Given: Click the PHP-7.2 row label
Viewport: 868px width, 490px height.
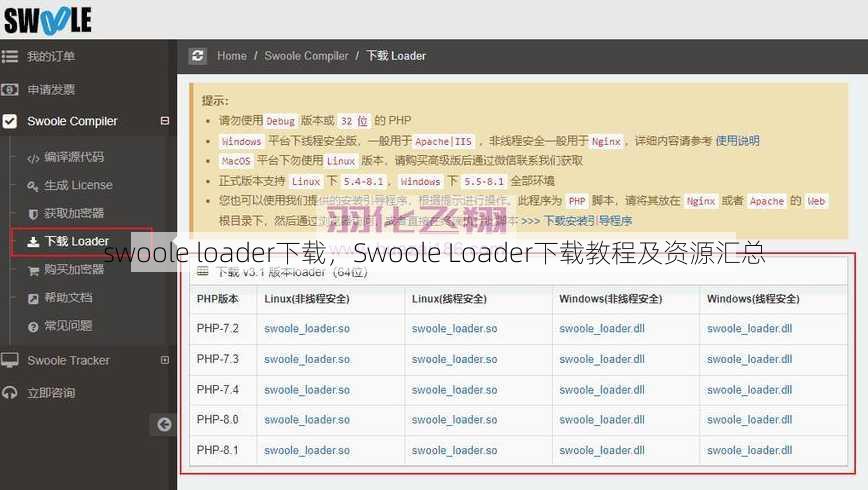Looking at the screenshot, I should click(218, 329).
